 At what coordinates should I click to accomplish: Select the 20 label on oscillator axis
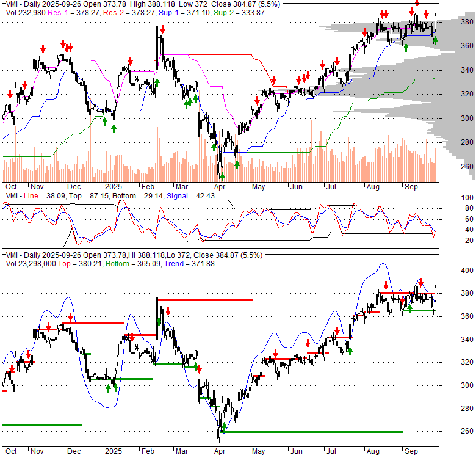[x=469, y=241]
